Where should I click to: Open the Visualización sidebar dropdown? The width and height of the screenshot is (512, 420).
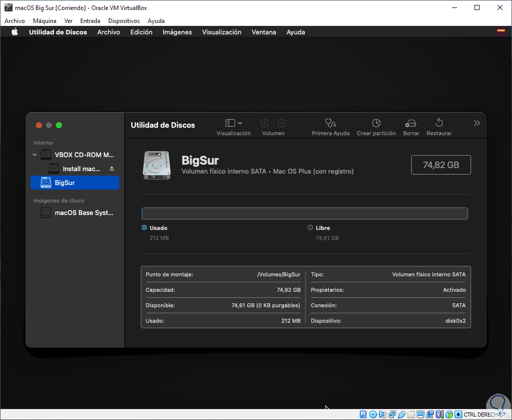pos(234,123)
